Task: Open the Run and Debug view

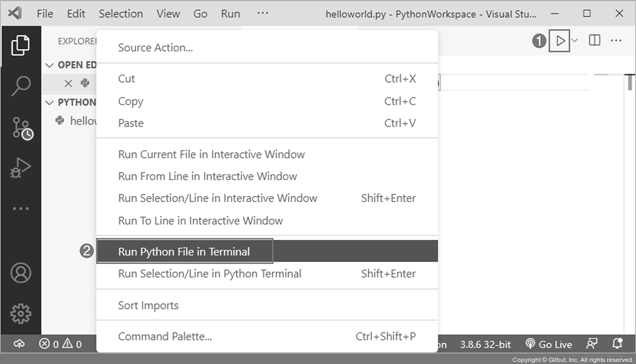Action: point(21,168)
